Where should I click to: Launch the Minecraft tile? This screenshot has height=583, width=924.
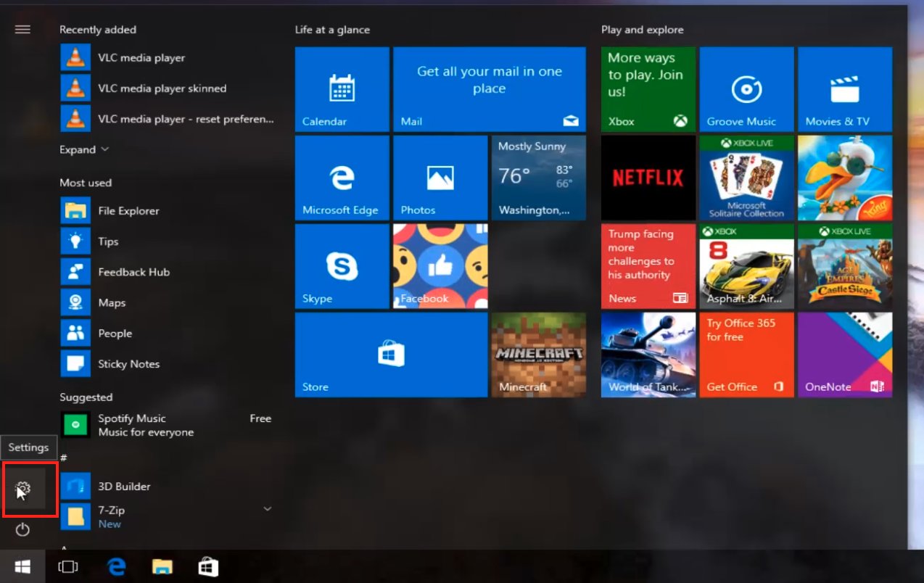pos(539,355)
